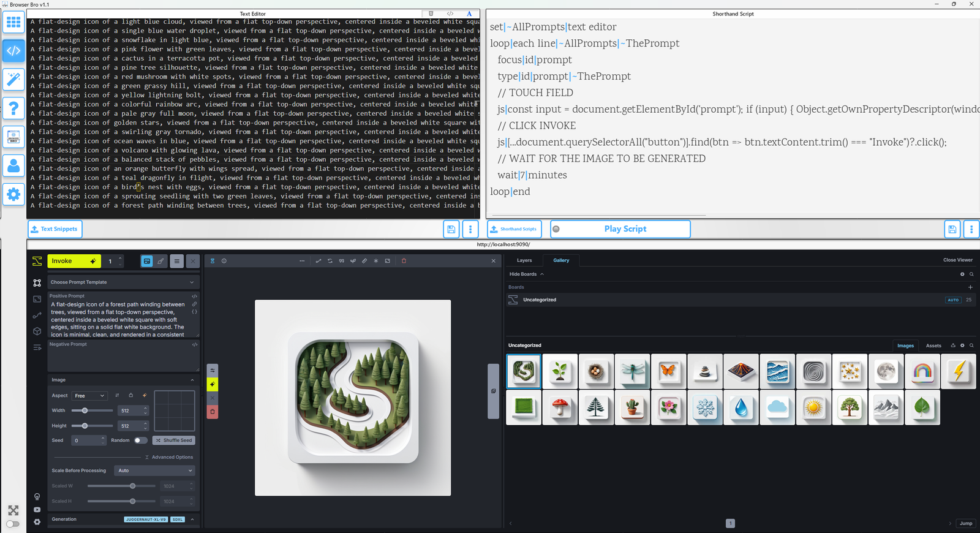Switch to the Layers tab
This screenshot has height=533, width=980.
pos(524,260)
